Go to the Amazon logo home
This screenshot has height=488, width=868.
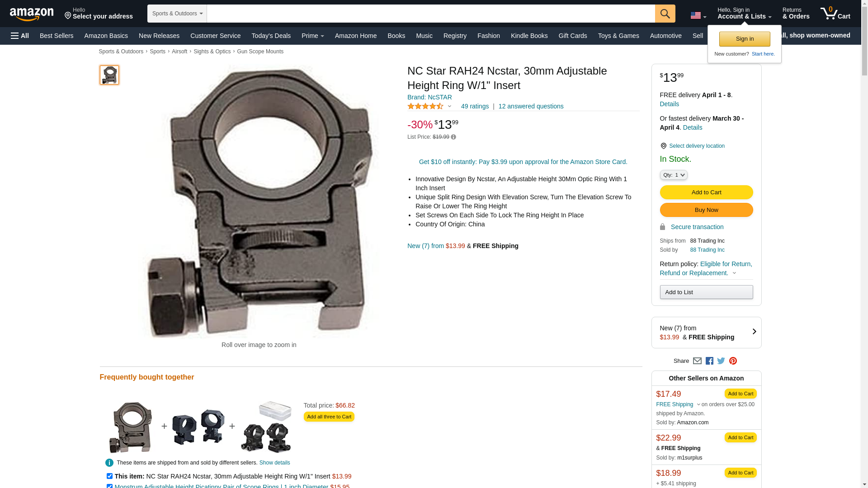tap(32, 14)
